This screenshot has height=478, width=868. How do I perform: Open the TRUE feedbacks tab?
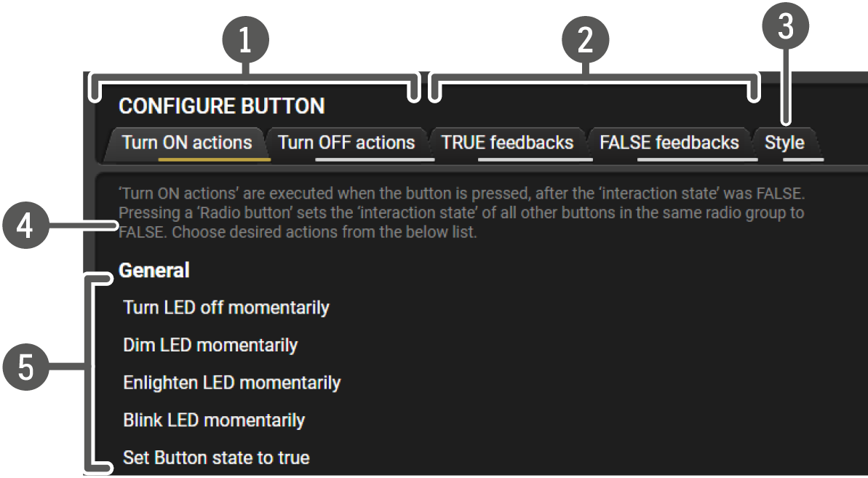click(507, 143)
